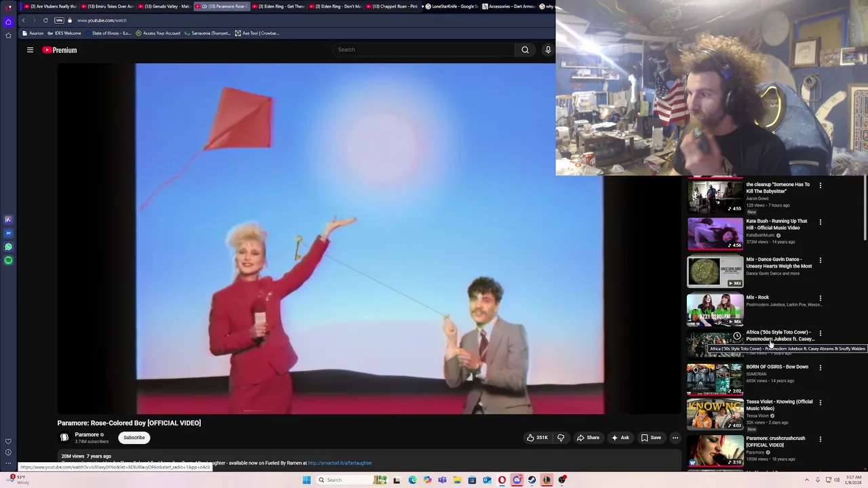Go back with browser back arrow

[x=23, y=20]
